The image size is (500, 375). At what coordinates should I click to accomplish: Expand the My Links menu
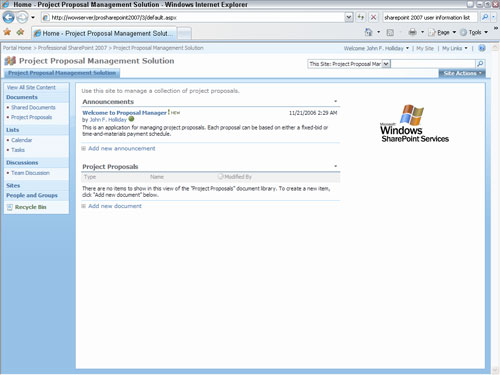[455, 48]
